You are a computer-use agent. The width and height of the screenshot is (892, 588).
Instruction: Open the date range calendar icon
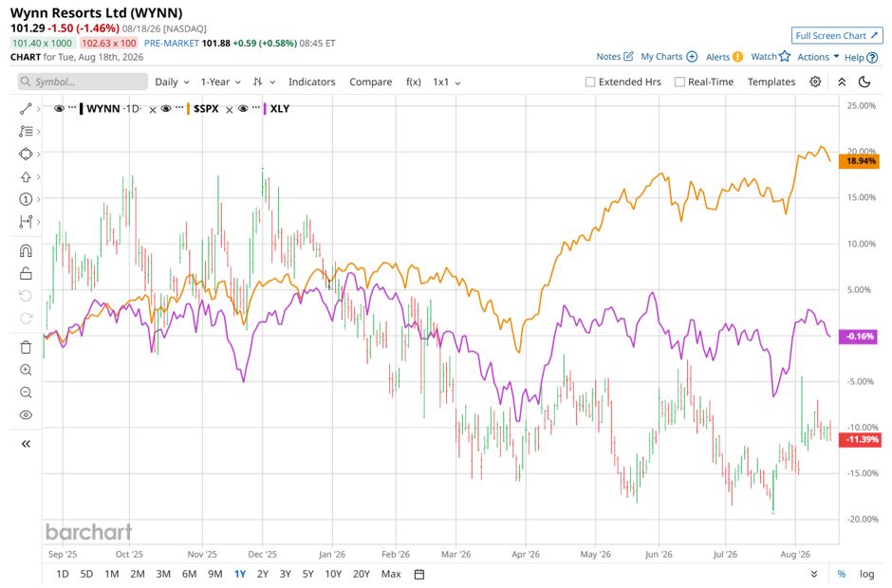click(419, 574)
